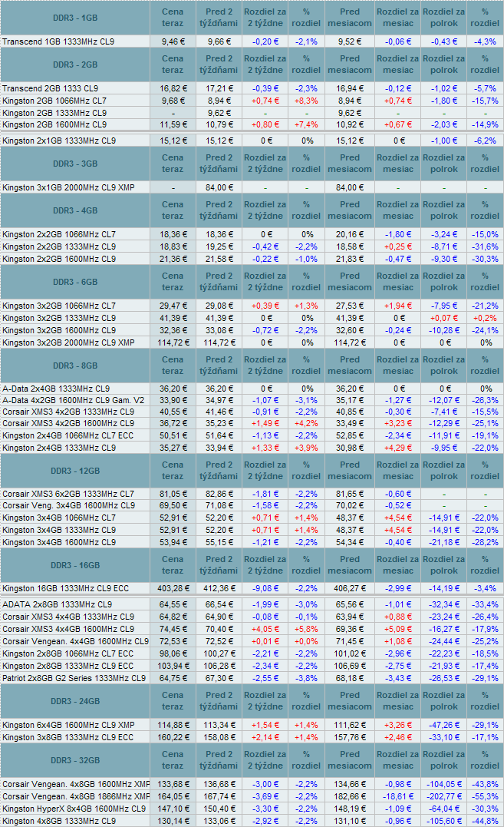This screenshot has height=827, width=504.
Task: Click Patriot 2x8GB G2 Series 1333MHz CL9
Action: [x=74, y=678]
